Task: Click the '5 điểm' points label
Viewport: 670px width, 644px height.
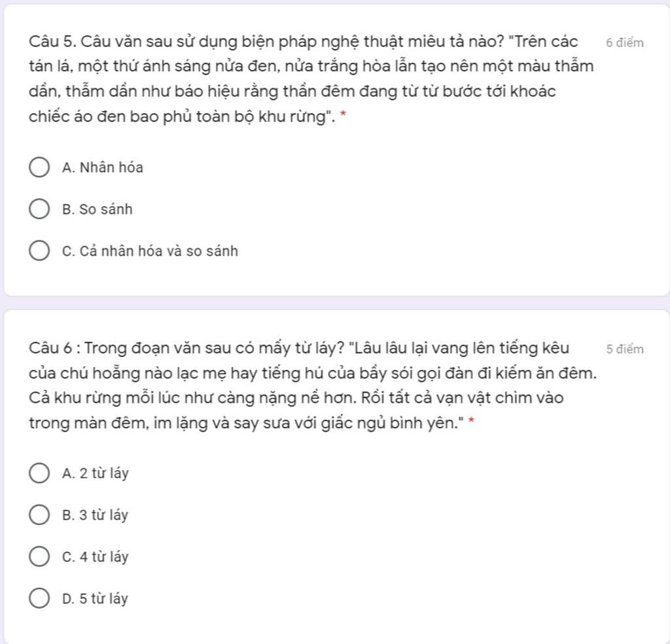Action: pos(625,349)
